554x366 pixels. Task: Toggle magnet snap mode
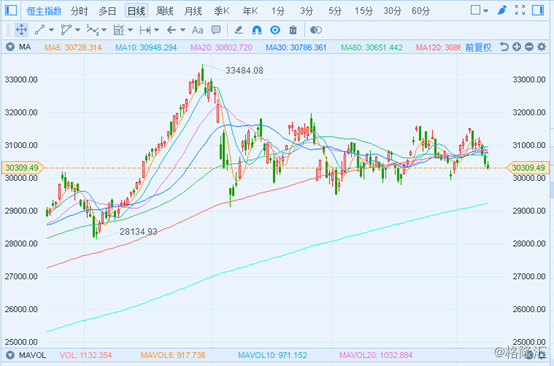pos(257,30)
